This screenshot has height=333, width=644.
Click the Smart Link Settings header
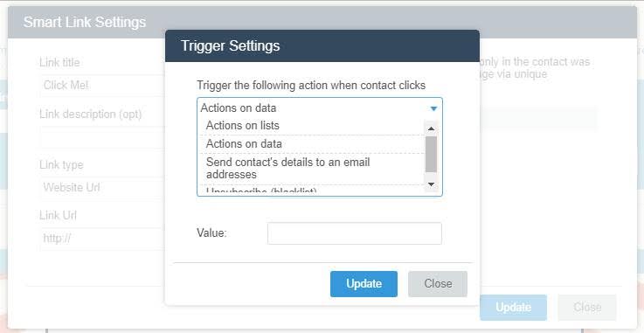[x=85, y=22]
